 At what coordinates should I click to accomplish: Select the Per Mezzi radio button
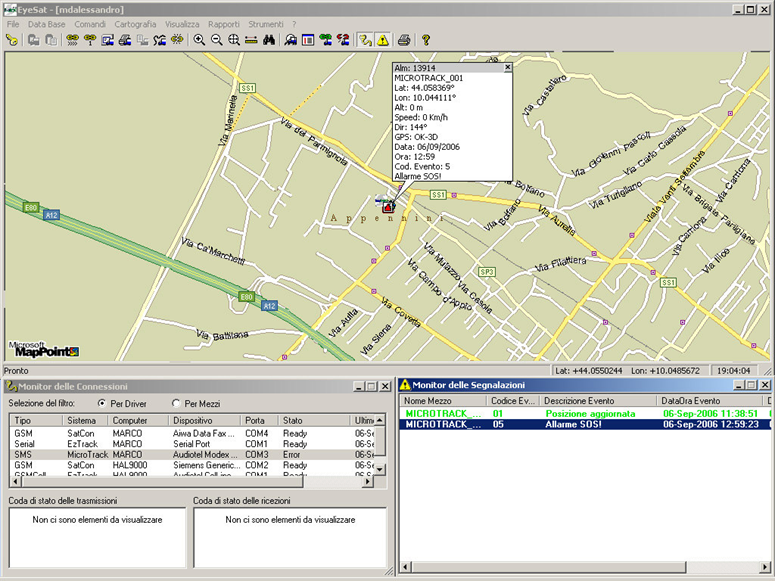point(175,403)
